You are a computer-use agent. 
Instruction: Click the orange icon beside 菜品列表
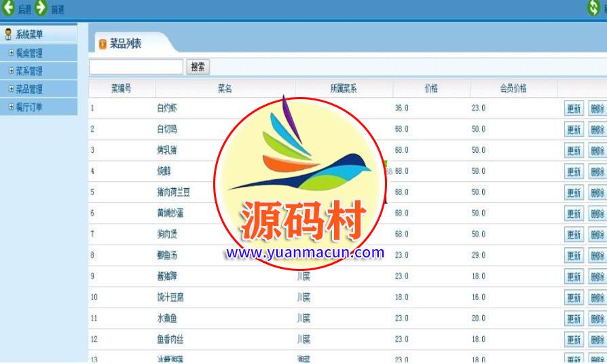[103, 45]
